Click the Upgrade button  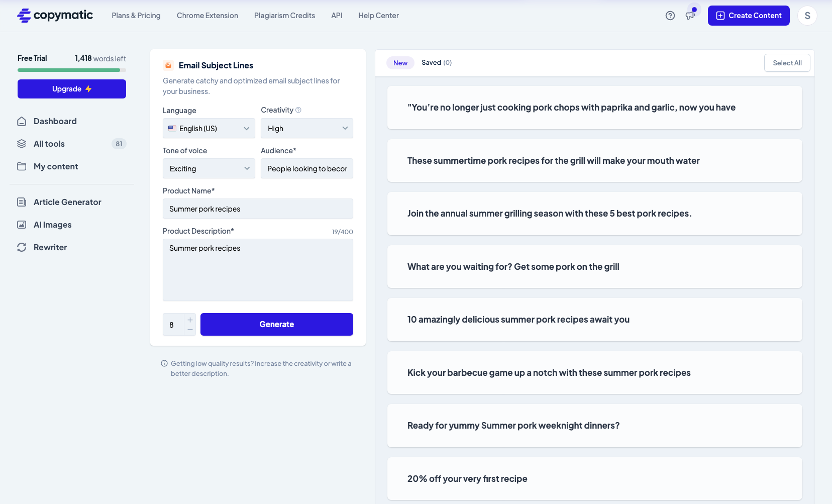(x=72, y=89)
